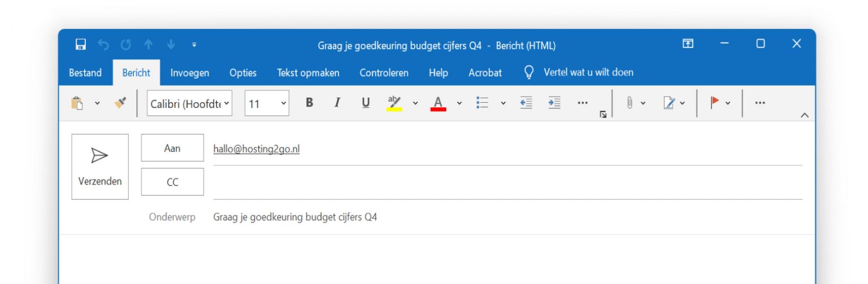Click the Format Painter brush icon

(120, 103)
